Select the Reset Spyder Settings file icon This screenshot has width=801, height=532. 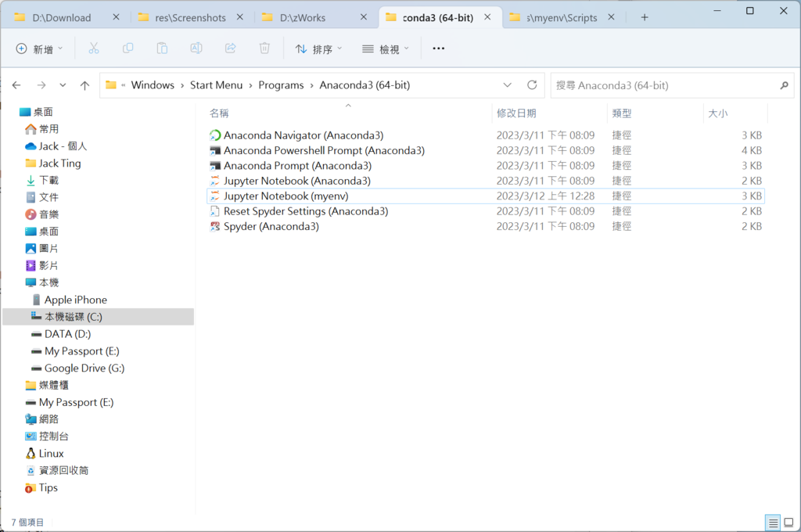pos(215,211)
